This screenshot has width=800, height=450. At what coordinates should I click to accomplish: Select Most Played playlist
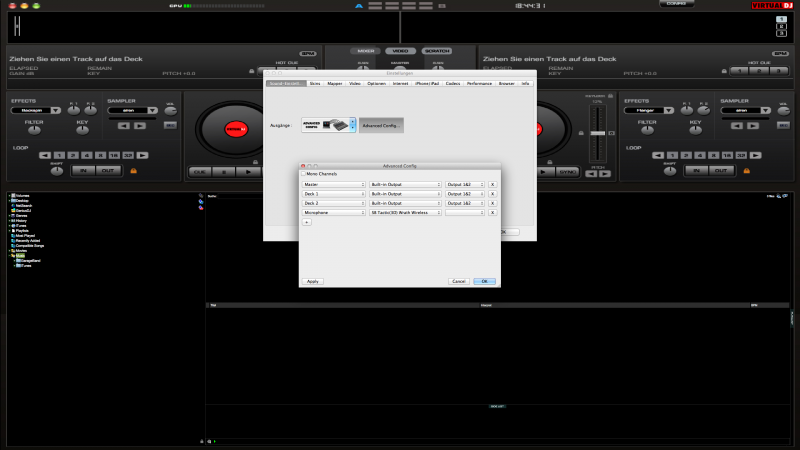[x=25, y=236]
